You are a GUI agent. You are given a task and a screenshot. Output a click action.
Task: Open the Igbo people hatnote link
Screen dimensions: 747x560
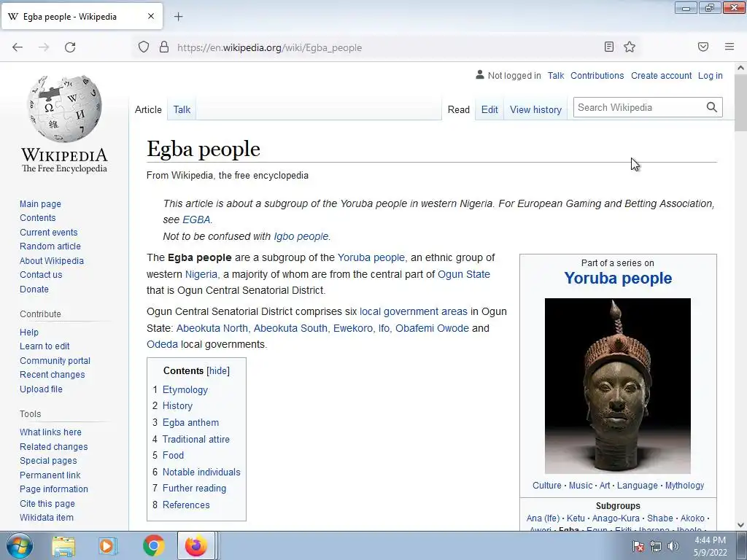[x=301, y=236]
